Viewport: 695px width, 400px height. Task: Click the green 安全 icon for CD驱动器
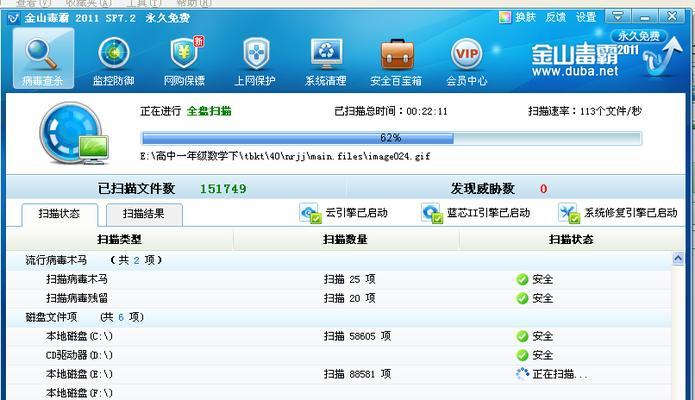tap(522, 356)
